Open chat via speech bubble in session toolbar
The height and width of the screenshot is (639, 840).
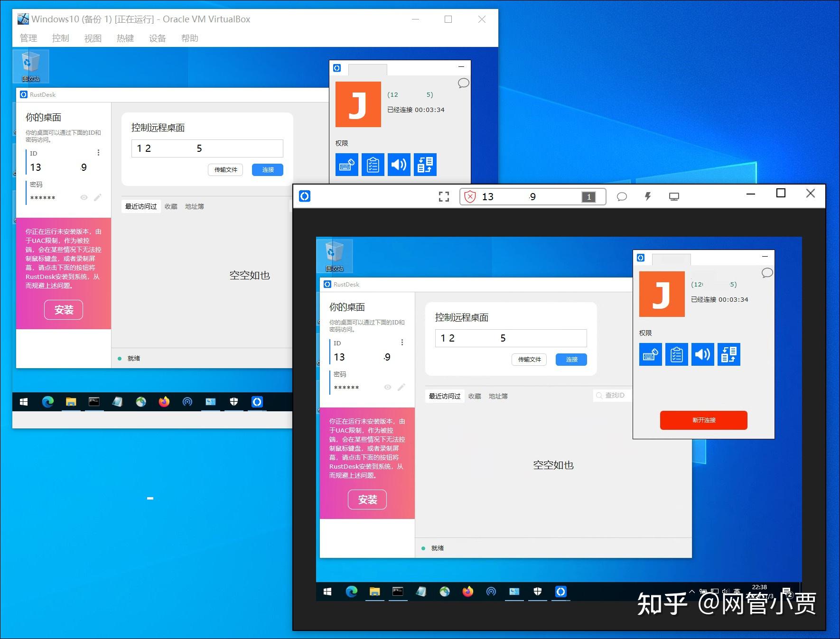[x=622, y=196]
